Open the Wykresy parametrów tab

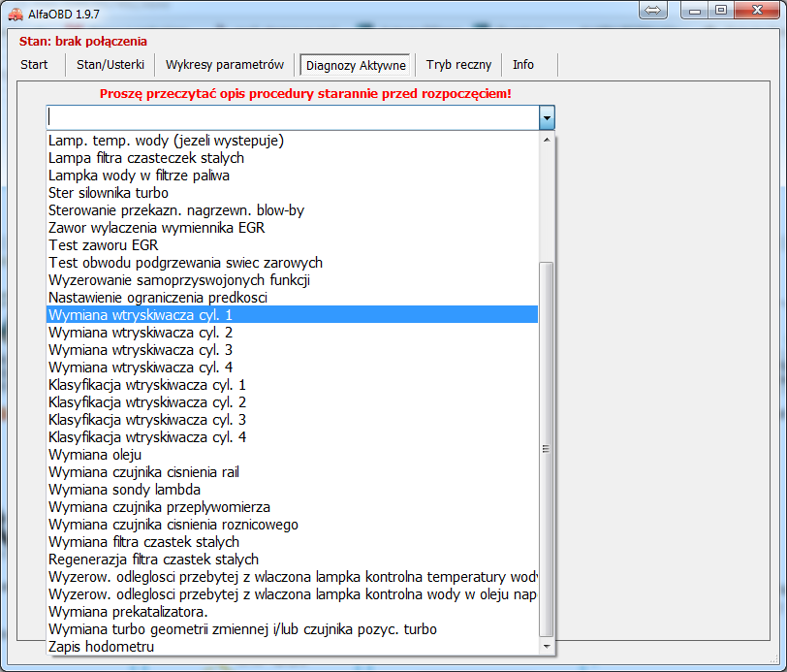pyautogui.click(x=224, y=65)
